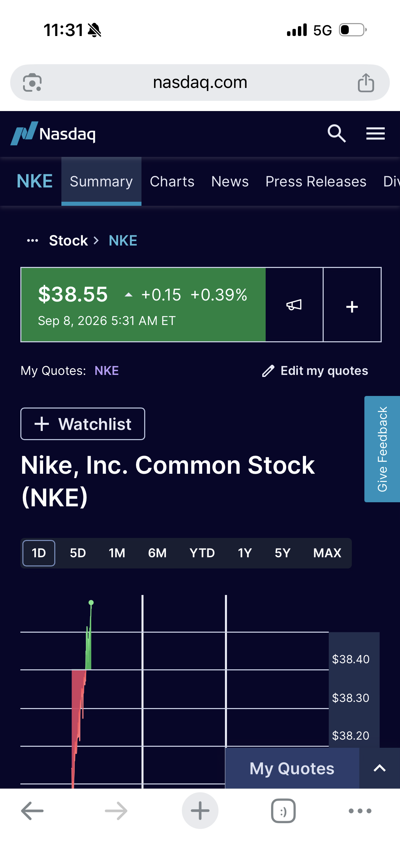400x868 pixels.
Task: Tap the browser back arrow
Action: tap(32, 811)
